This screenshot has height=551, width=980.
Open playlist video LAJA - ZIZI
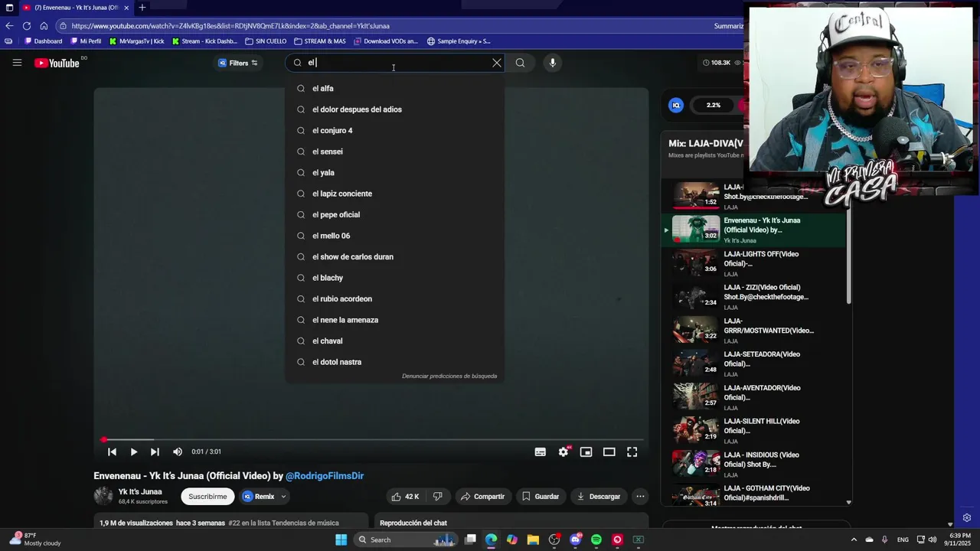pyautogui.click(x=754, y=297)
